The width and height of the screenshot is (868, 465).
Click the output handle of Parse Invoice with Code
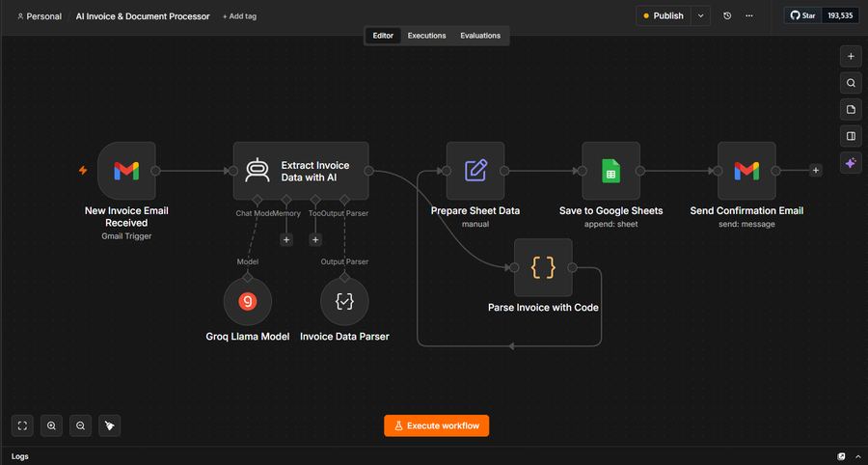(x=572, y=267)
